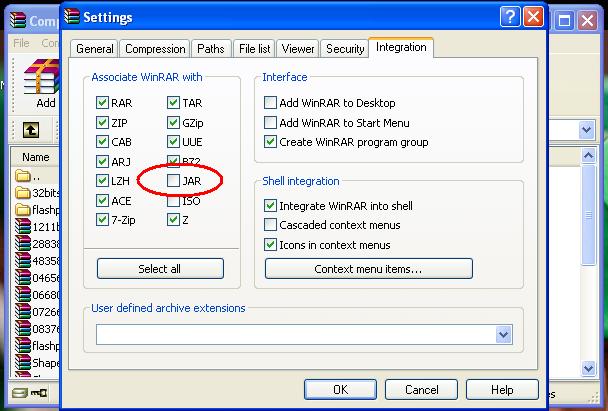Open the address bar dropdown arrow behind dialog

point(586,130)
